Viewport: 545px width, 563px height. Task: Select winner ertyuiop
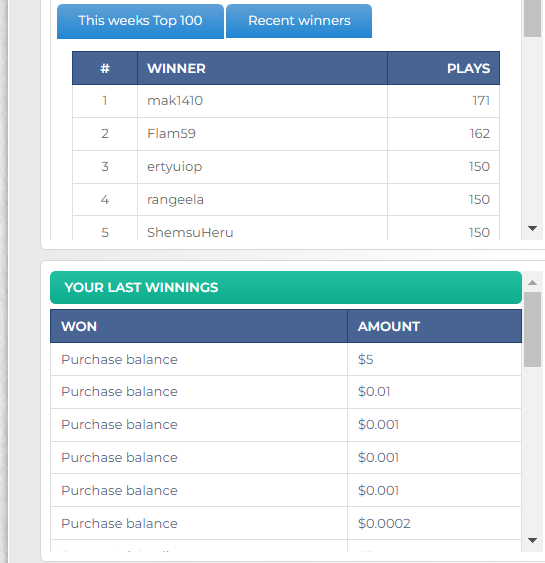(174, 167)
